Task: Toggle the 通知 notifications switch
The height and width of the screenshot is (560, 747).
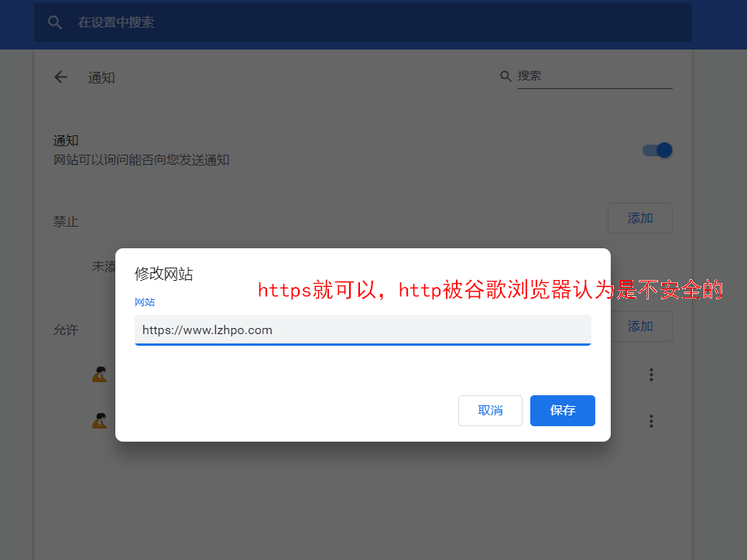Action: 657,150
